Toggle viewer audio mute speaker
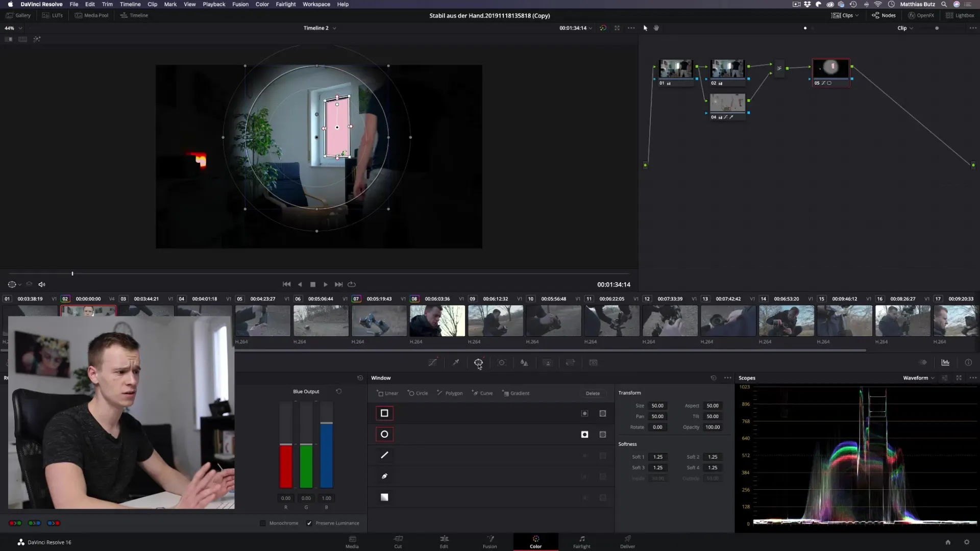 pos(42,285)
